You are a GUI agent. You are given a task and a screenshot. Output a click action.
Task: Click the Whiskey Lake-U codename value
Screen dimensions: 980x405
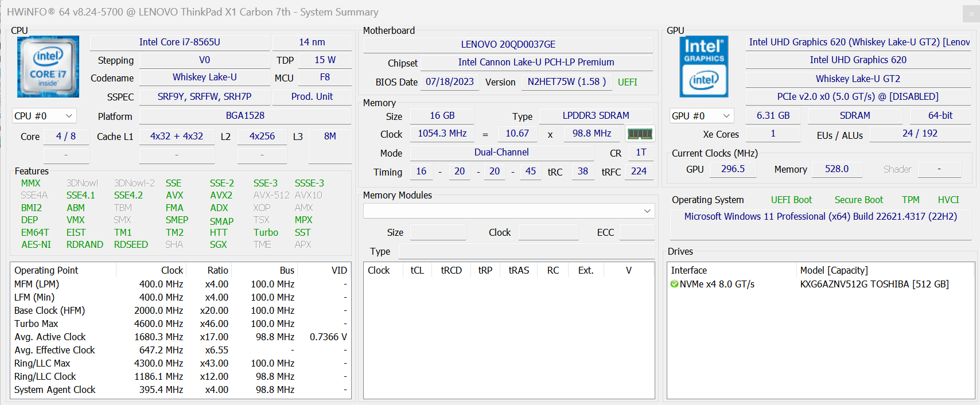point(204,77)
